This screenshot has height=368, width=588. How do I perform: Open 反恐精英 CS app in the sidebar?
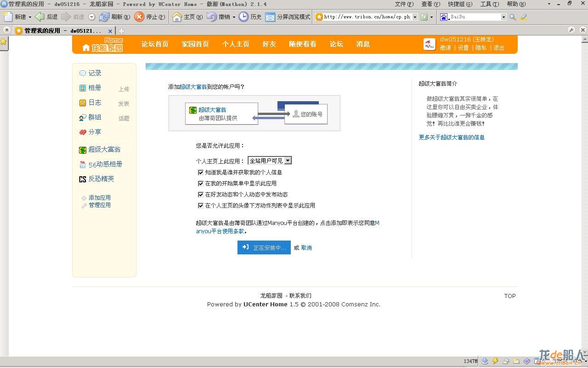[101, 179]
